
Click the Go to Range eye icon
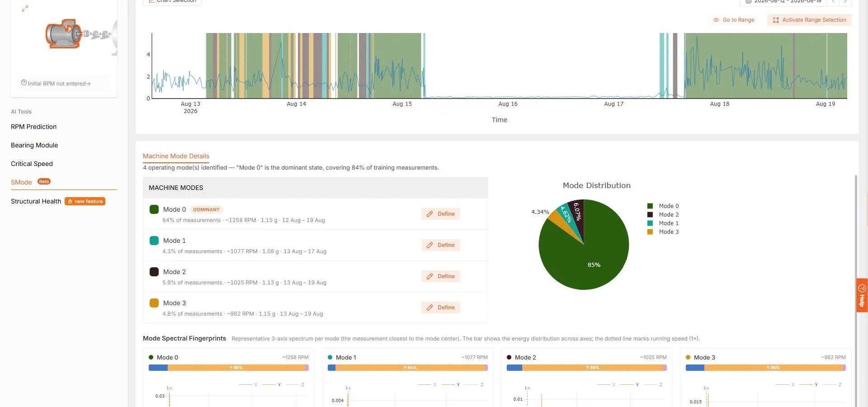pos(716,20)
